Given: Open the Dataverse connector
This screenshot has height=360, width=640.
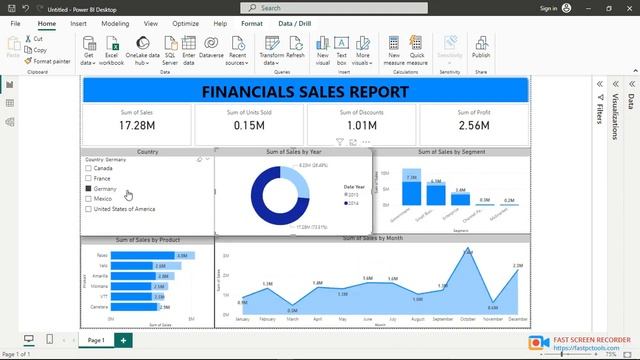Looking at the screenshot, I should pos(211,47).
